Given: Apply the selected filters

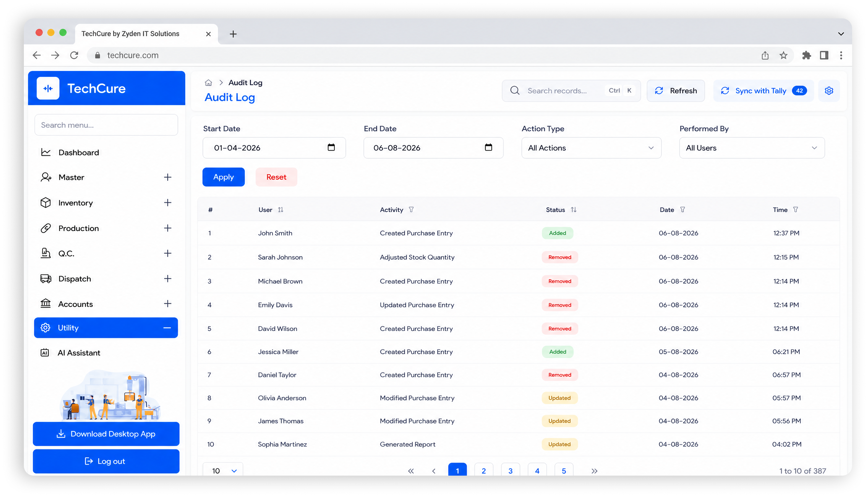Looking at the screenshot, I should coord(224,177).
